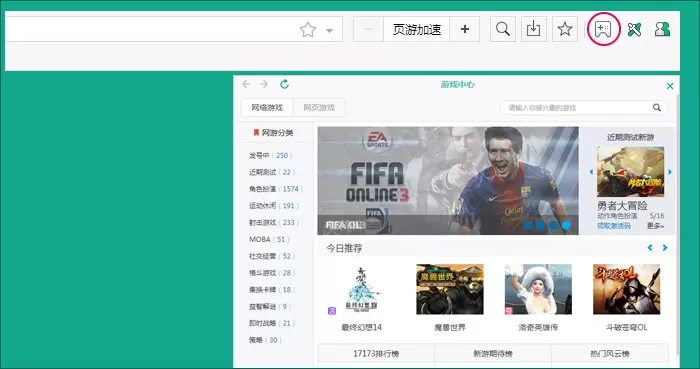700x369 pixels.
Task: Select the 射击游戏 (233) category
Action: coord(274,222)
